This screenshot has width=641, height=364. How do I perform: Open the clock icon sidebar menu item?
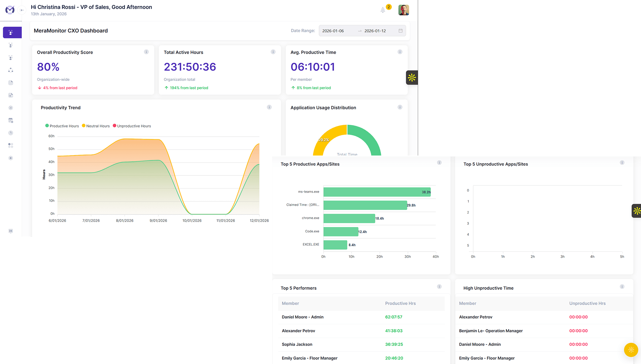click(x=11, y=133)
